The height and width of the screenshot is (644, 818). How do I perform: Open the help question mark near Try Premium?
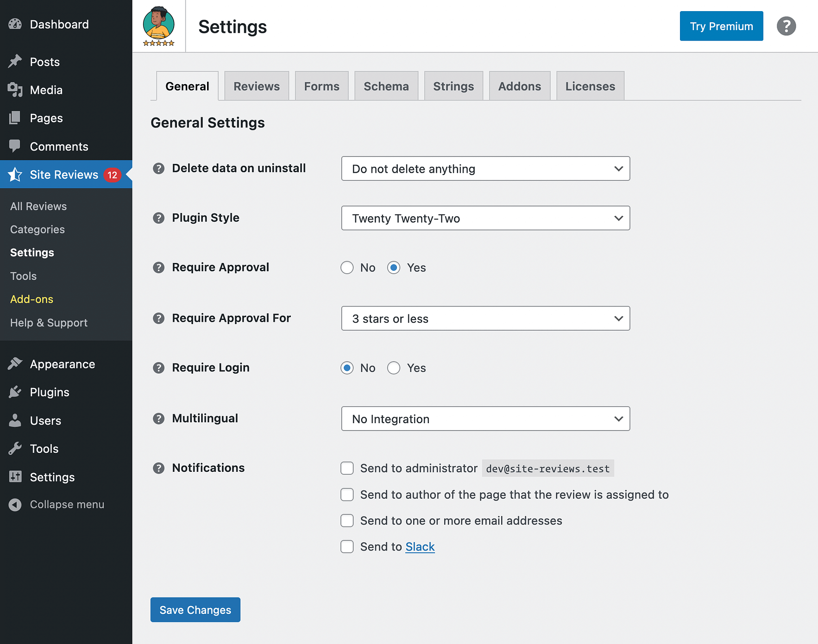[x=786, y=26]
